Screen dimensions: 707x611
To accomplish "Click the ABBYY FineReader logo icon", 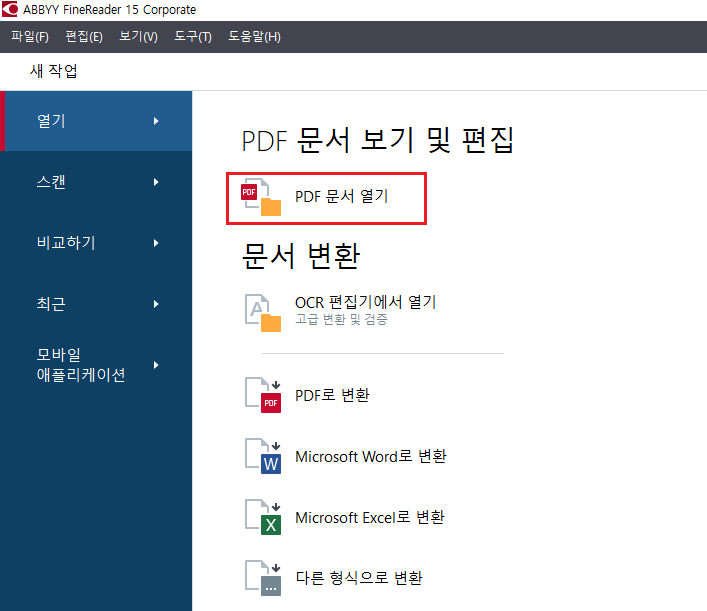I will coord(9,9).
